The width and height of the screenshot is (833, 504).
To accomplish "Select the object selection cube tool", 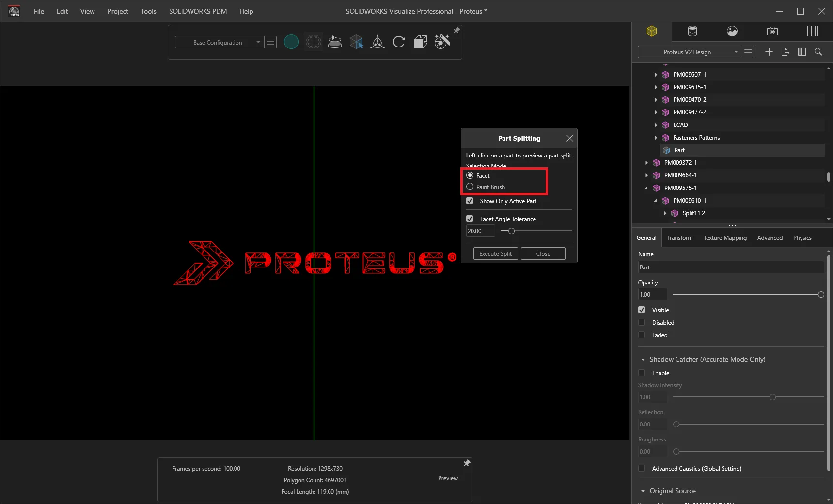I will point(356,42).
